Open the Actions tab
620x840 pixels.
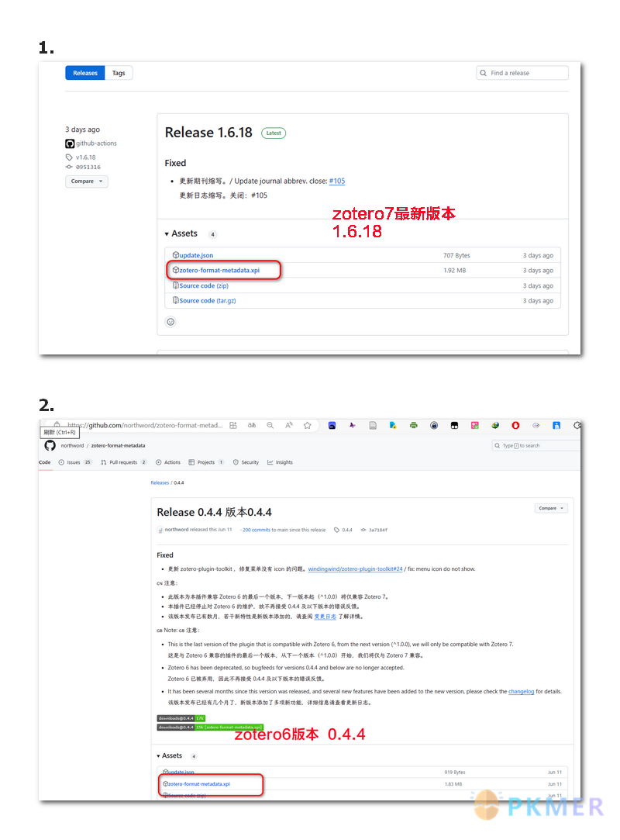pyautogui.click(x=167, y=462)
